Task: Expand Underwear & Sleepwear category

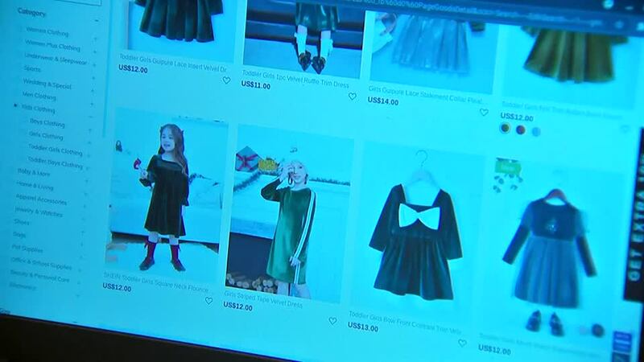Action: (93, 65)
